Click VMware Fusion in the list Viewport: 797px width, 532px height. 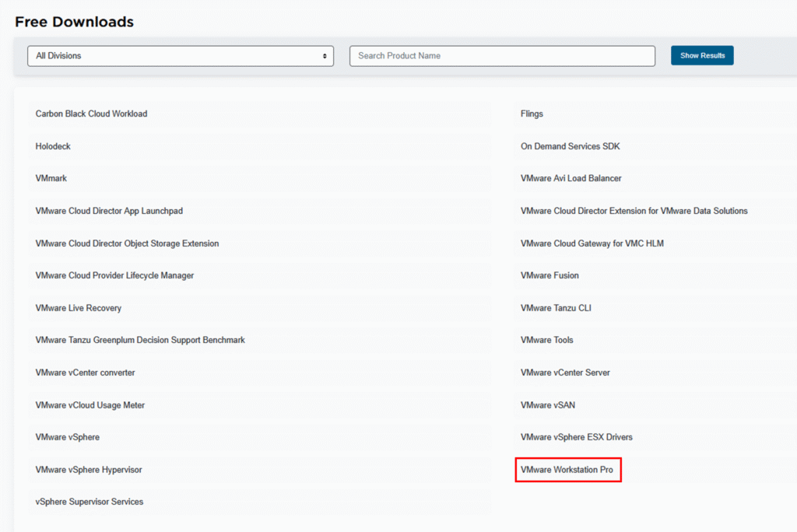click(549, 275)
